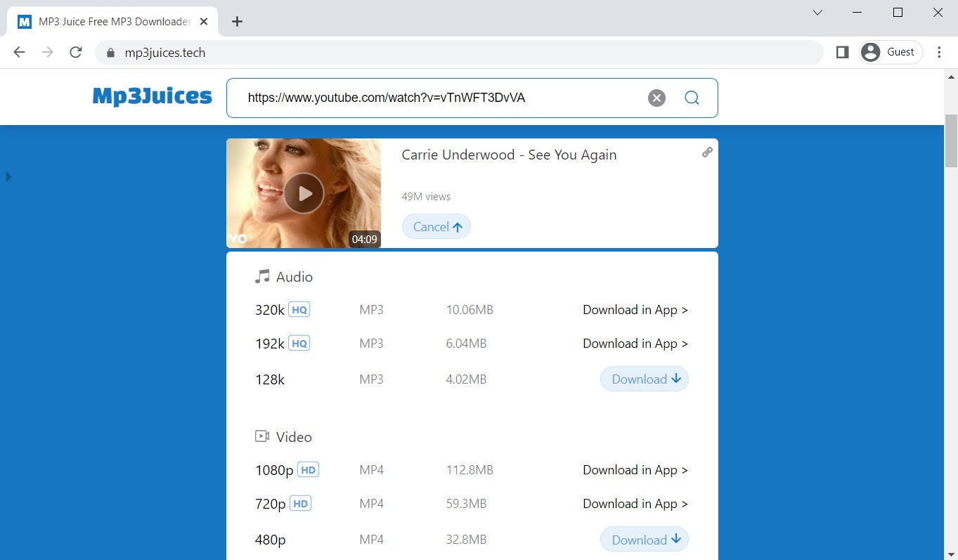Image resolution: width=958 pixels, height=560 pixels.
Task: Click the browser forward arrow
Action: 47,52
